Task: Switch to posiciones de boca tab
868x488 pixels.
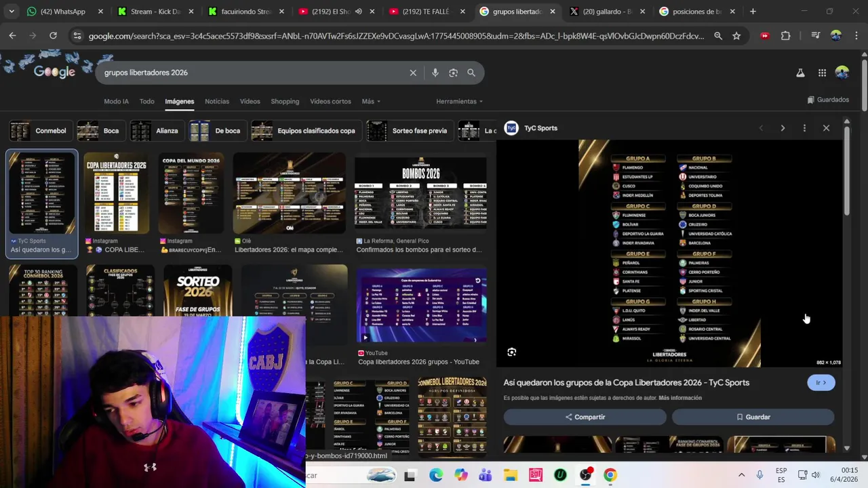Action: (x=698, y=12)
